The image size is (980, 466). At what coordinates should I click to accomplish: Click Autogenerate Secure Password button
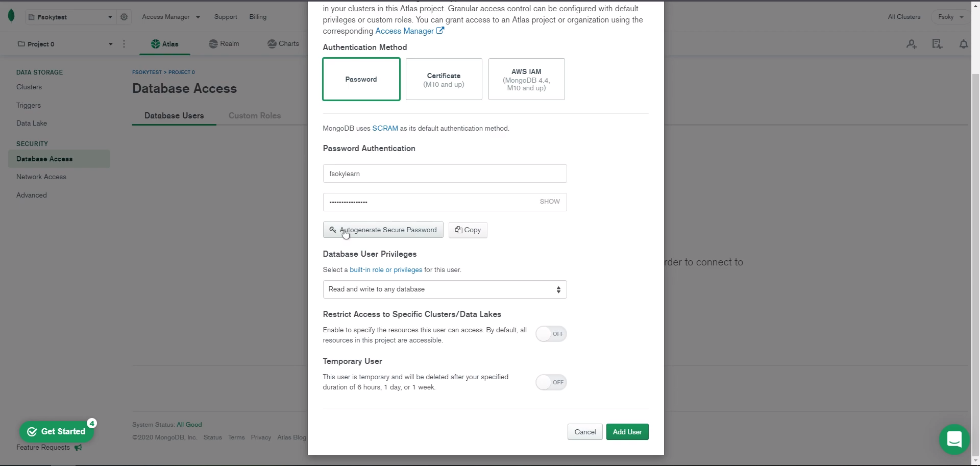383,230
